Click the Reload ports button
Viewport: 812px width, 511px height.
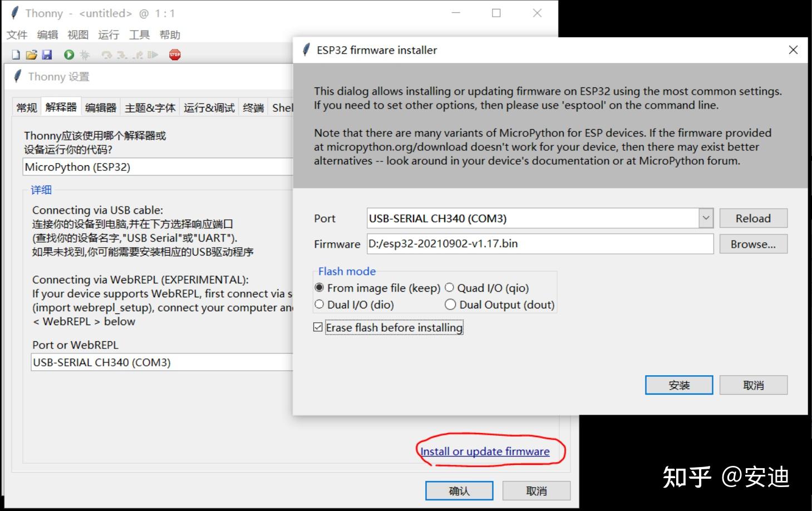753,218
